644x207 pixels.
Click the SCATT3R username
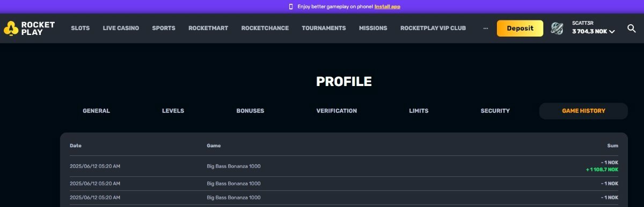(583, 23)
